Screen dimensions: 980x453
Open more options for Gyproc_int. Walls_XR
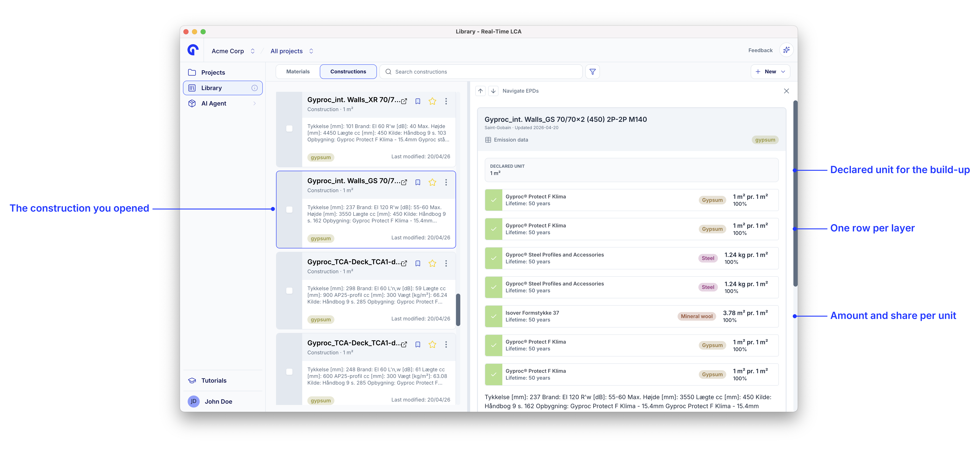coord(446,101)
